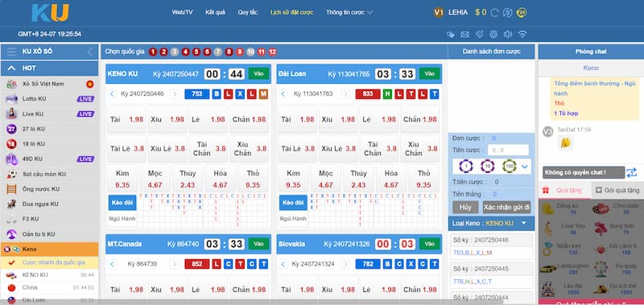
Task: Select the Sút cầu môn KU soccer icon
Action: [11, 174]
